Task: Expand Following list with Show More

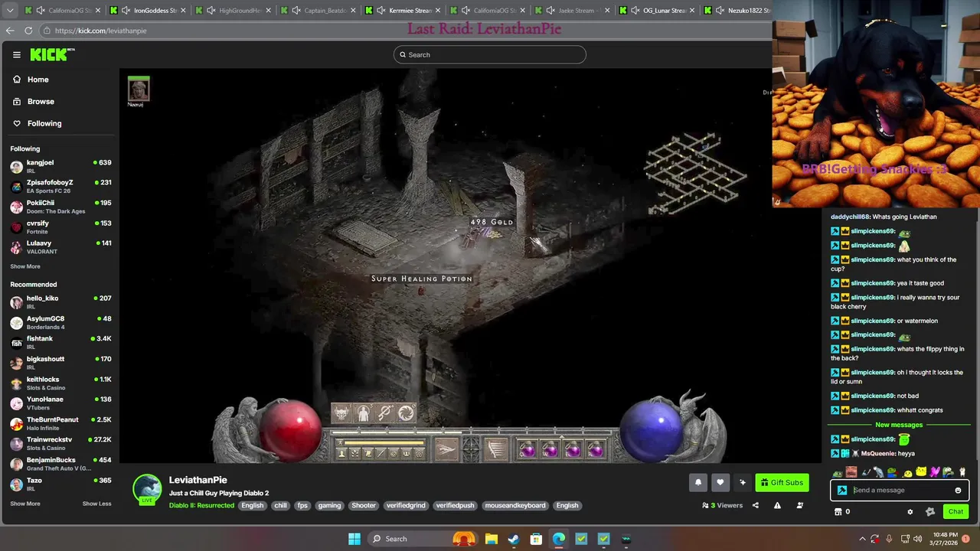Action: tap(25, 266)
